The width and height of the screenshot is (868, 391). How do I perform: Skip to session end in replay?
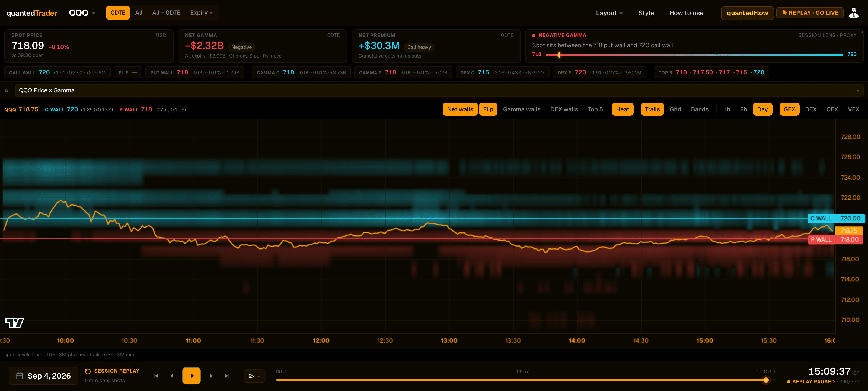(228, 376)
